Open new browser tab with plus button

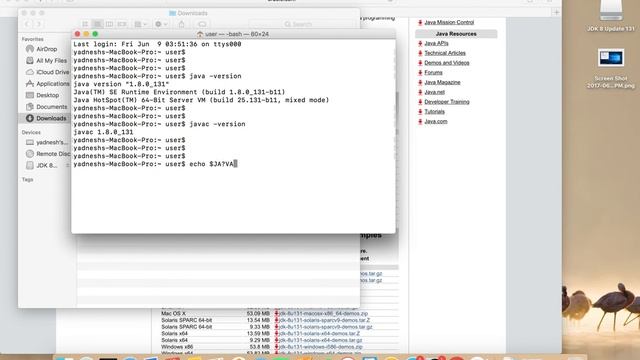556,12
